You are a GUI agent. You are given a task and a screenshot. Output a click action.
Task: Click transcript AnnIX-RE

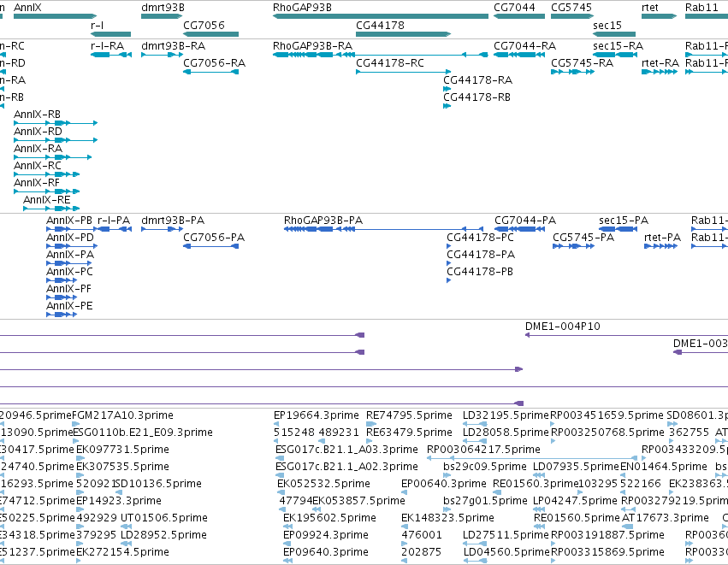click(x=51, y=209)
